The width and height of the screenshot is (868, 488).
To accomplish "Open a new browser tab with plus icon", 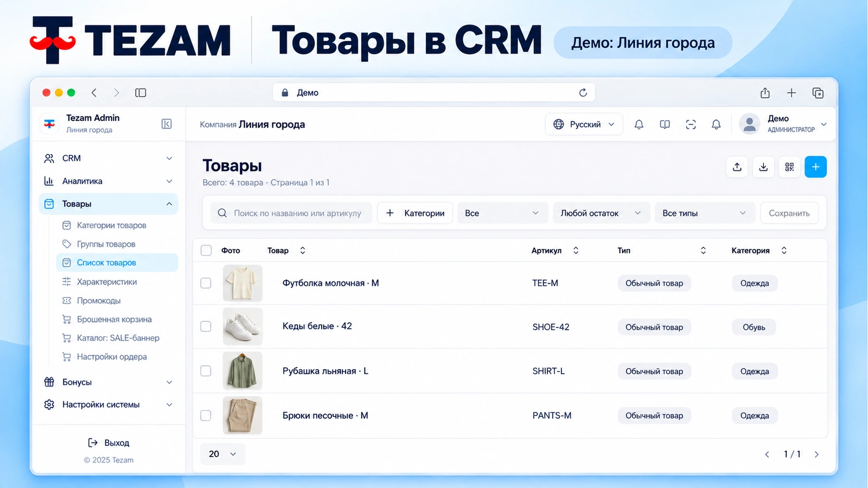I will click(x=792, y=93).
